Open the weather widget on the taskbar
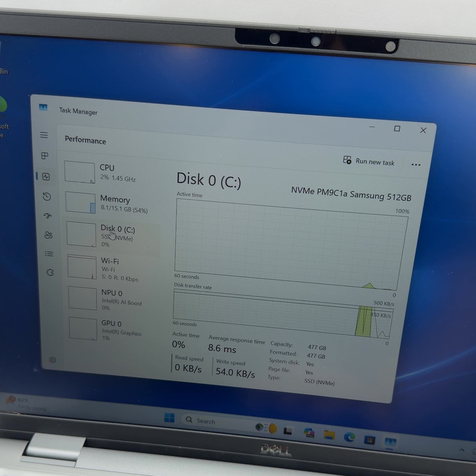Viewport: 476px width, 476px height. coord(26,404)
